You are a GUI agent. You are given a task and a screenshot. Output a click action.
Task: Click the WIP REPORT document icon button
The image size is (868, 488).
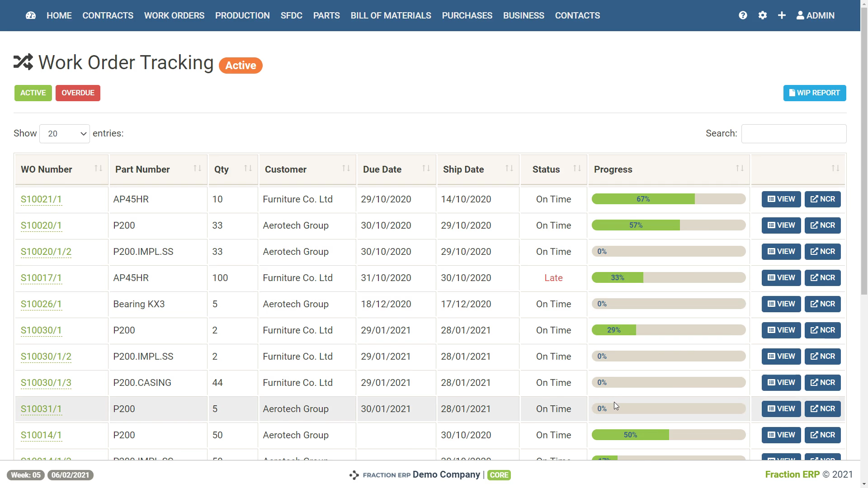click(x=793, y=93)
